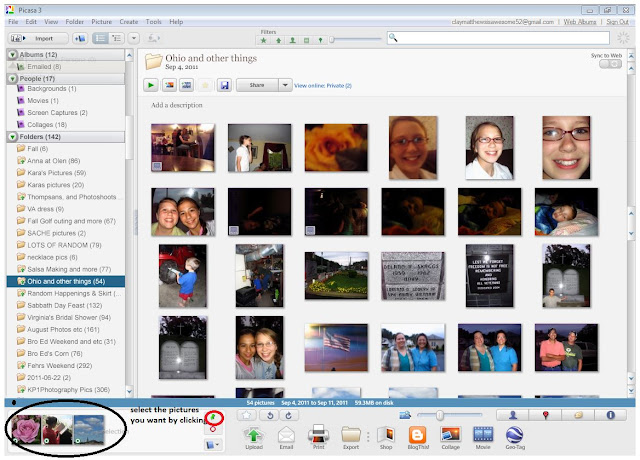
Task: Open the Picture menu
Action: pos(102,22)
